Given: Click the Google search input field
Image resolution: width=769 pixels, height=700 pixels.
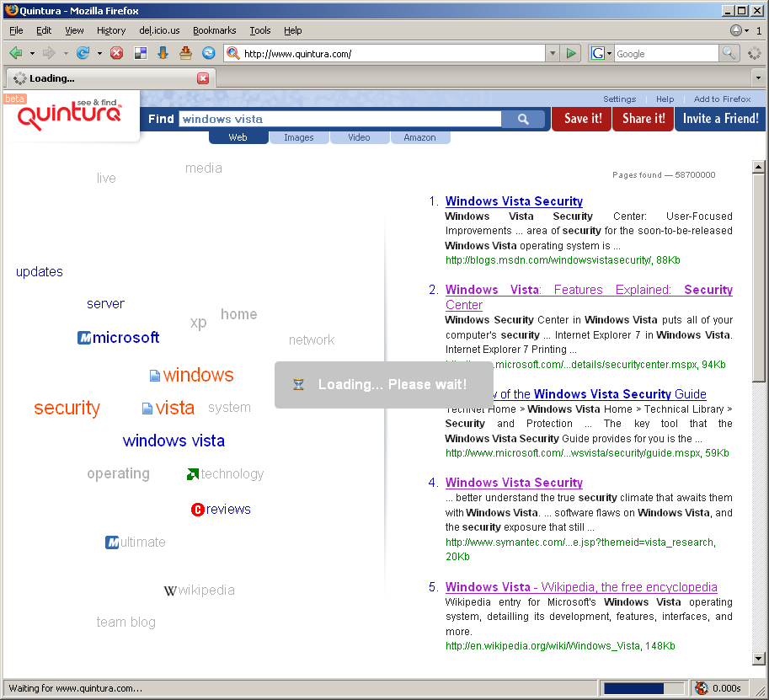Looking at the screenshot, I should point(666,53).
